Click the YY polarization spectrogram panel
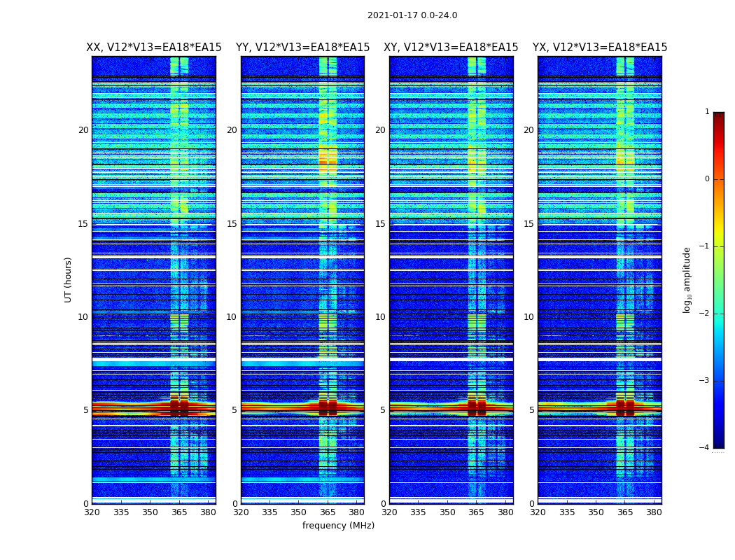The image size is (735, 560). click(303, 280)
